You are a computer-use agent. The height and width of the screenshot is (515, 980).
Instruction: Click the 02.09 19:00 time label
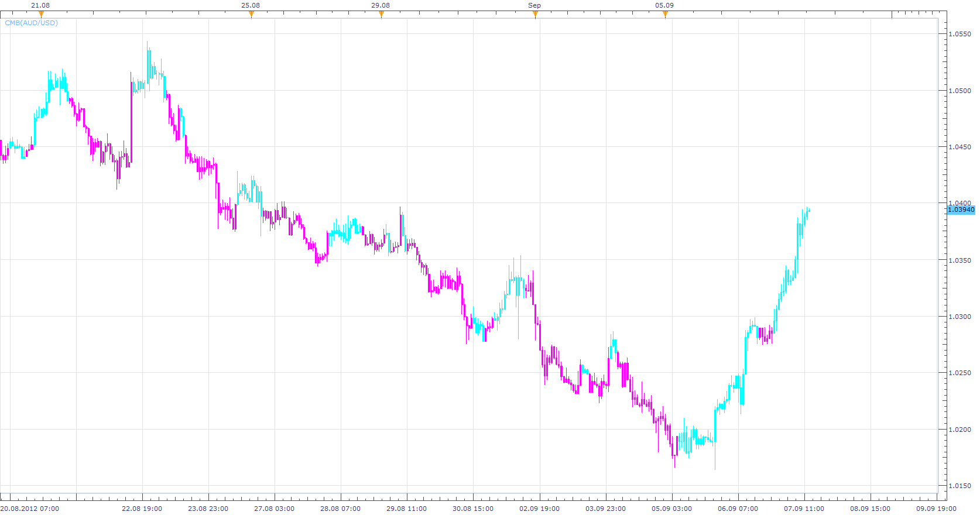click(539, 509)
